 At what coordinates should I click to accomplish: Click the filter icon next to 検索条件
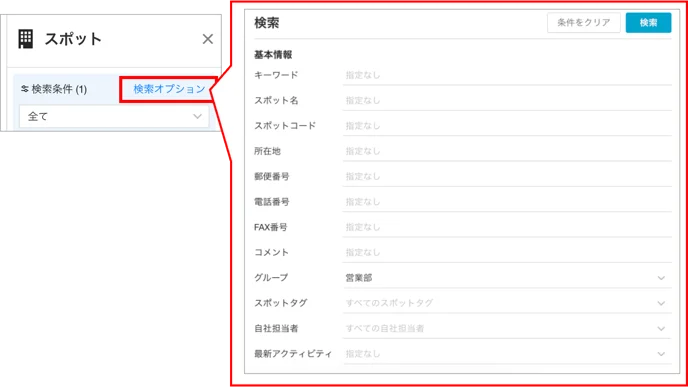[25, 89]
